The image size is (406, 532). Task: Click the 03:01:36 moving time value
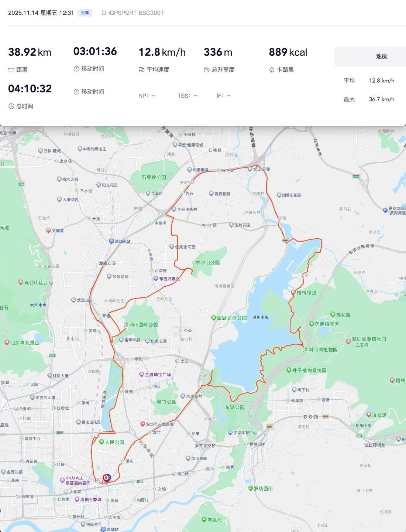click(95, 51)
